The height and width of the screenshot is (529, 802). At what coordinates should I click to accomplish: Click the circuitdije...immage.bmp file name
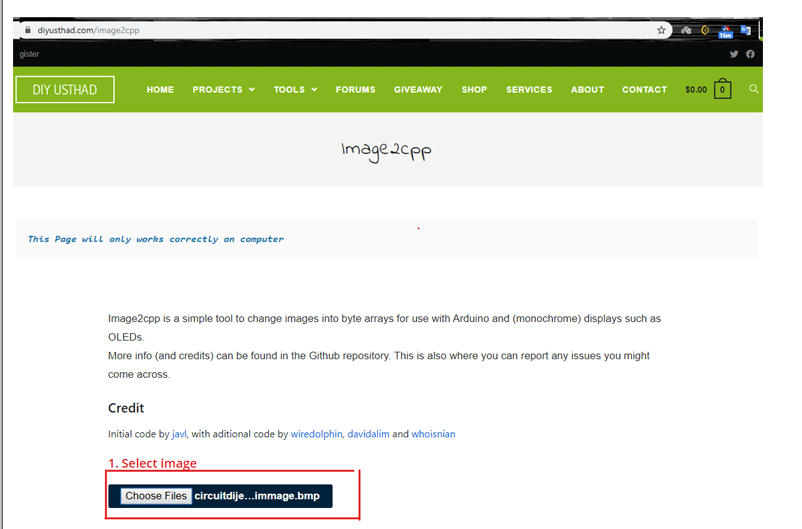(x=257, y=496)
